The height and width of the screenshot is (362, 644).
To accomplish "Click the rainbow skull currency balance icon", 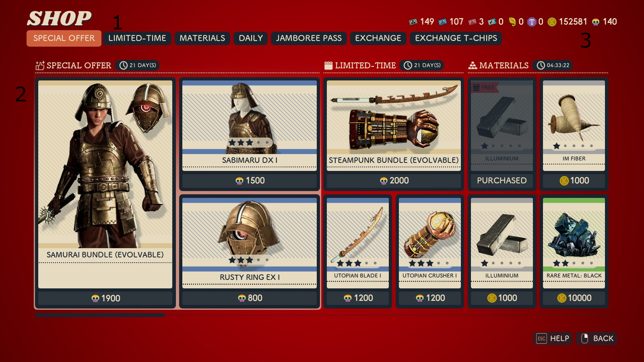I will (596, 22).
